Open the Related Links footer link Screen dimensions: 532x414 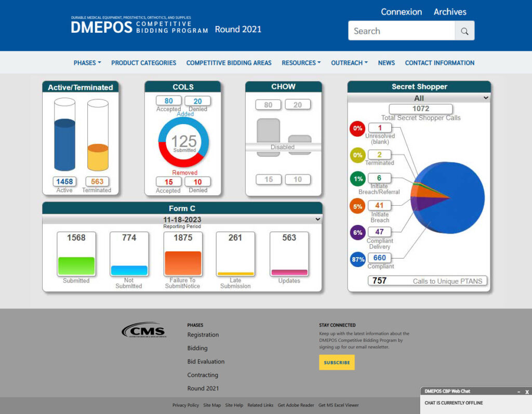click(x=260, y=405)
